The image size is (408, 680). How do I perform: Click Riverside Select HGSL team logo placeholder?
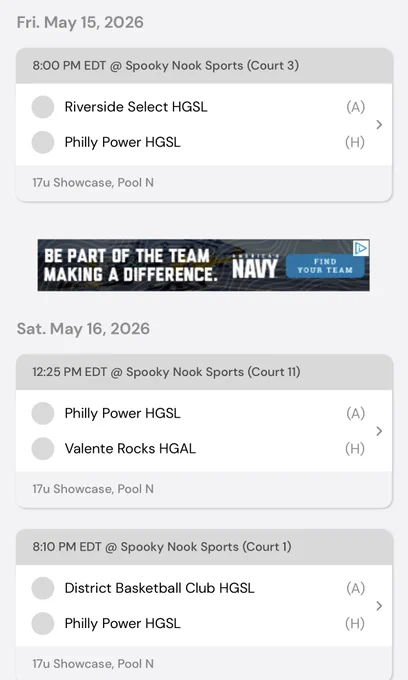coord(43,107)
